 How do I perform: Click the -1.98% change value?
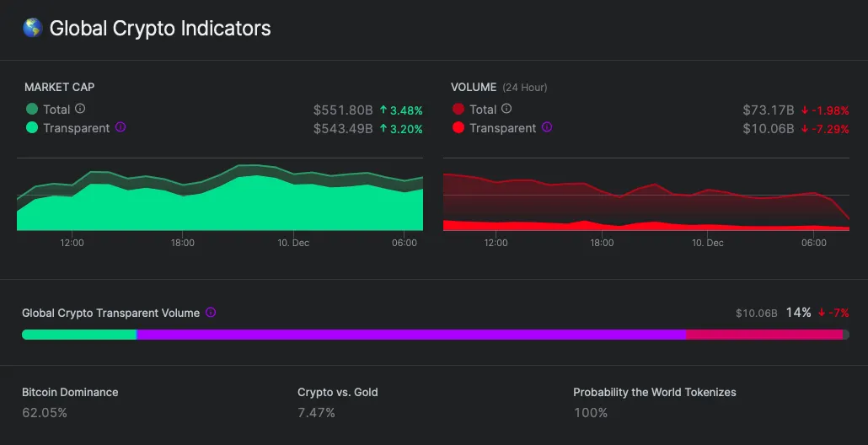point(830,110)
